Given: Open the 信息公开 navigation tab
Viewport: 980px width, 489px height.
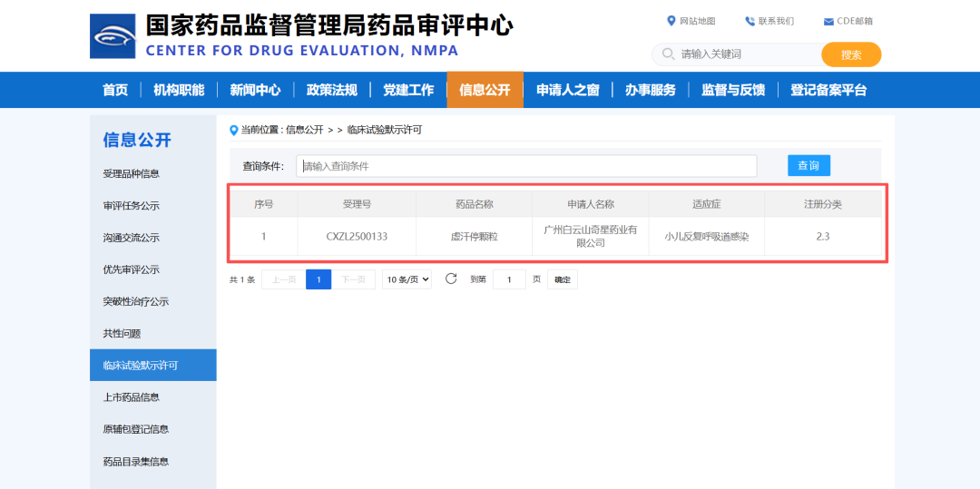Looking at the screenshot, I should (485, 90).
